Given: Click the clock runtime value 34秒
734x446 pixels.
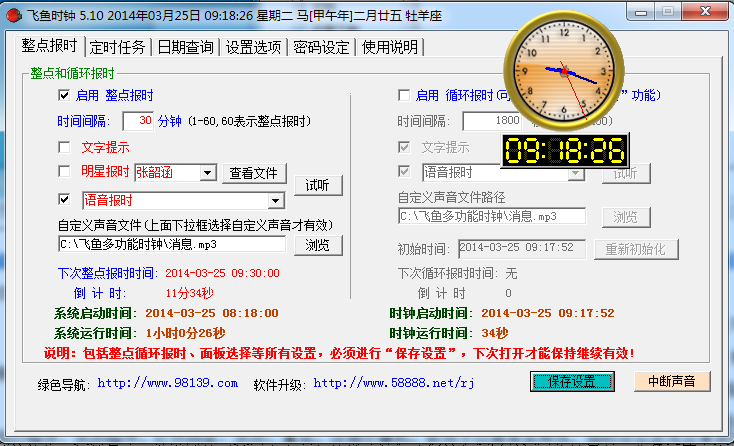Looking at the screenshot, I should pyautogui.click(x=495, y=333).
